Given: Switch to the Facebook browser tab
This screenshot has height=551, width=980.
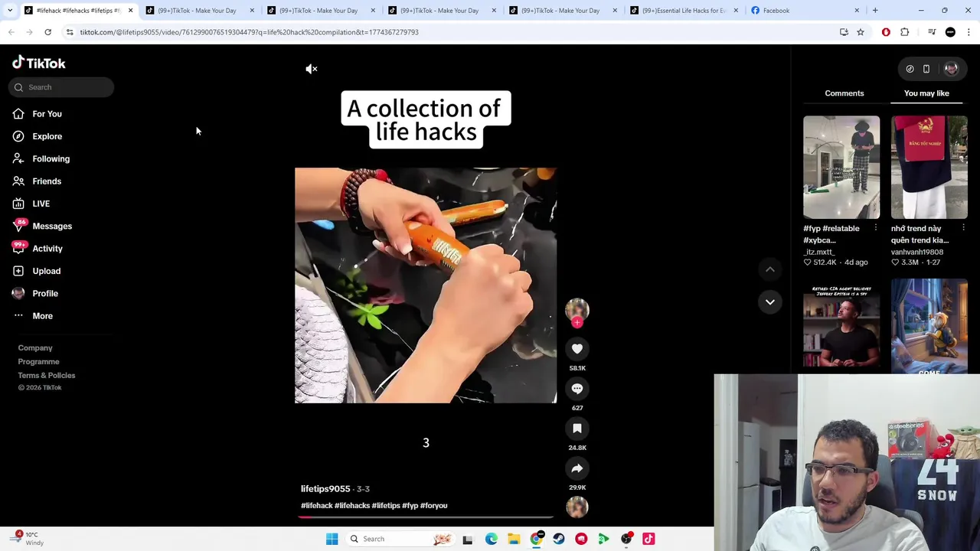Looking at the screenshot, I should tap(804, 11).
